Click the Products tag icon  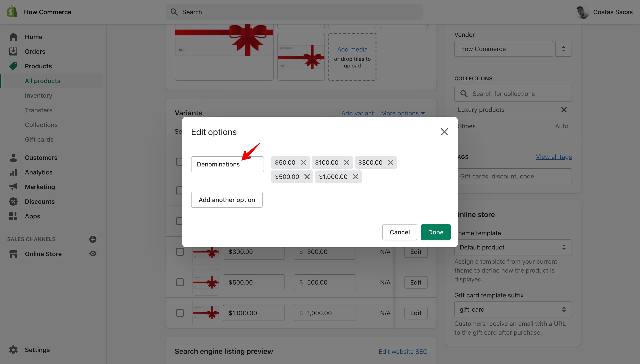[13, 66]
